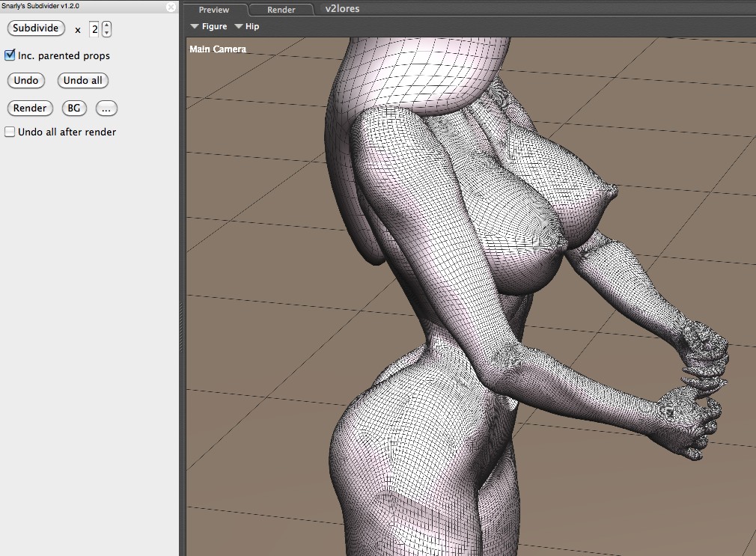Uncheck Inc. parented props checkbox
Viewport: 756px width, 556px height.
(x=10, y=55)
